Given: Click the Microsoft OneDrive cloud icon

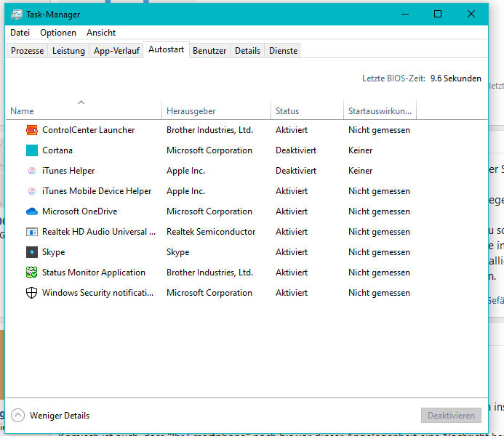Looking at the screenshot, I should coord(31,211).
